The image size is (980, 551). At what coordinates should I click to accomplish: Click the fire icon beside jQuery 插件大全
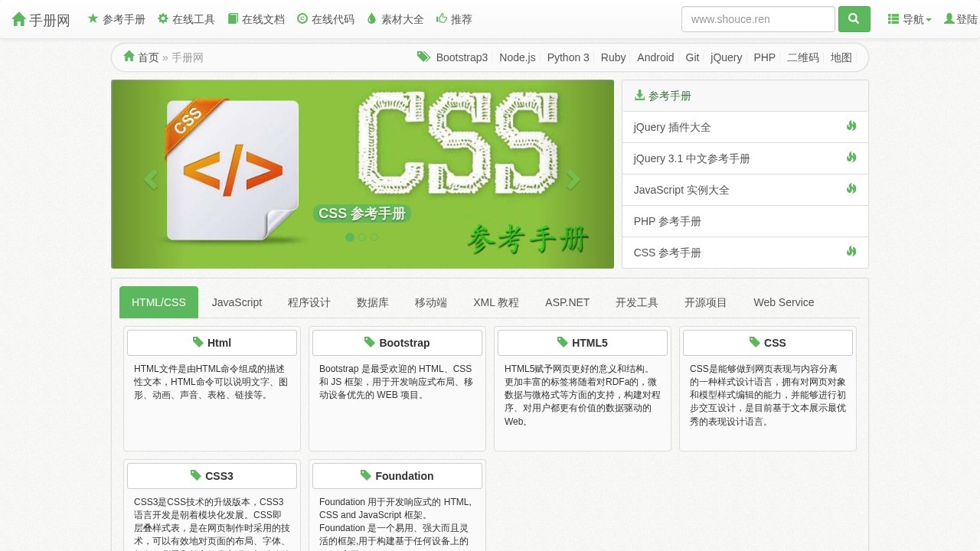click(x=851, y=126)
